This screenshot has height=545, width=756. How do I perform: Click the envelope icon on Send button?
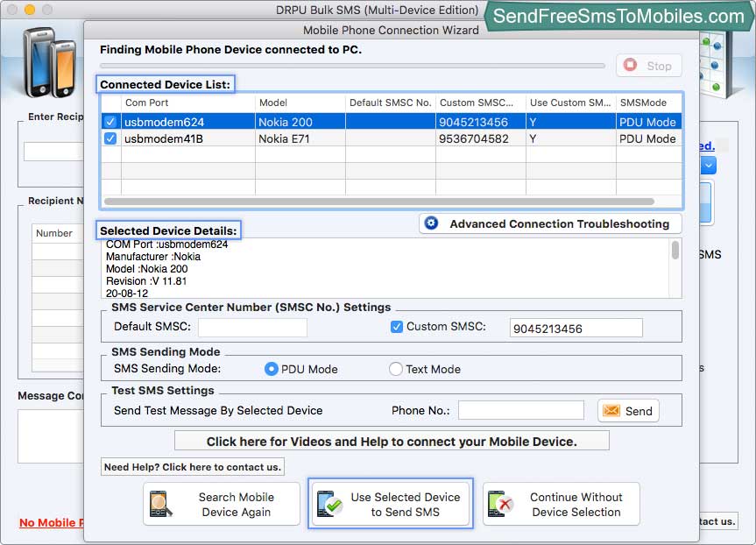click(x=611, y=410)
